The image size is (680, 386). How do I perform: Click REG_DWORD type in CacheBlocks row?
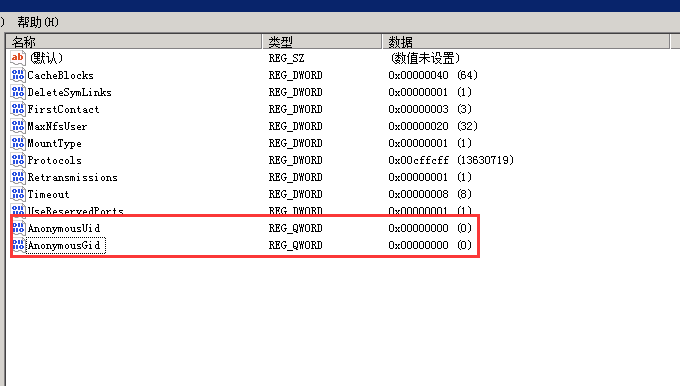click(295, 75)
